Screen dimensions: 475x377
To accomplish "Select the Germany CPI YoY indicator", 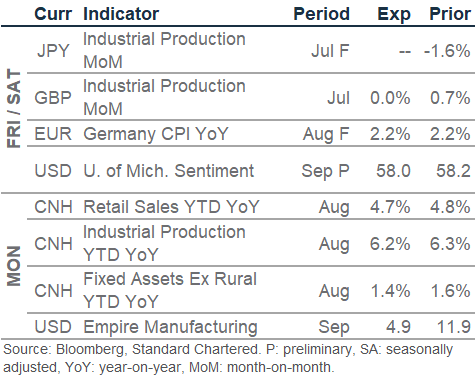I will pos(156,134).
